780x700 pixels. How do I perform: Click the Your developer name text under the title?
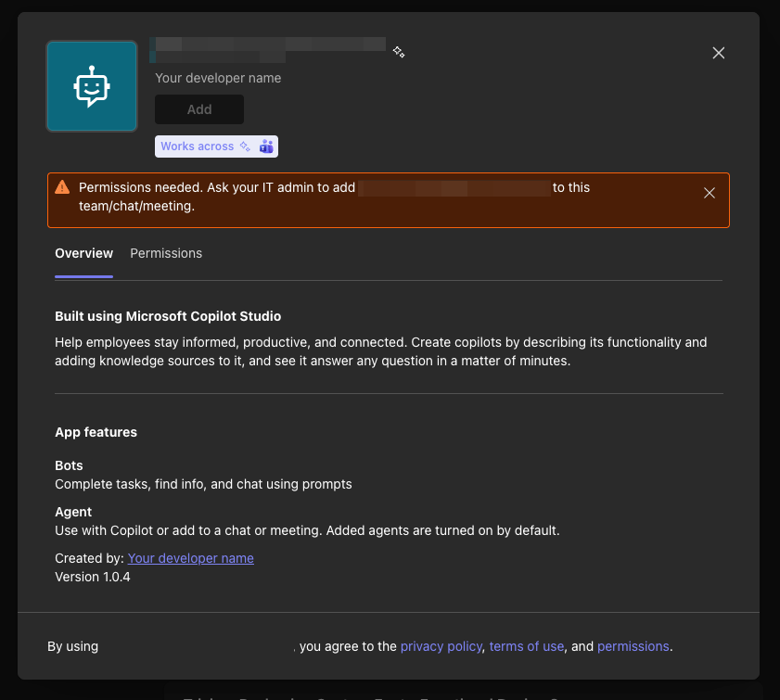(x=218, y=78)
